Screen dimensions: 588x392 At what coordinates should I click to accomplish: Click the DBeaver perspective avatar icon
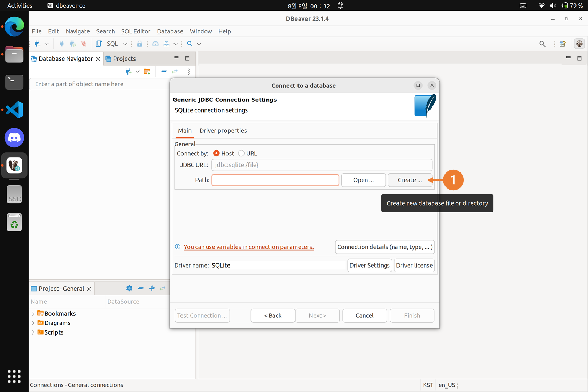[x=579, y=44]
